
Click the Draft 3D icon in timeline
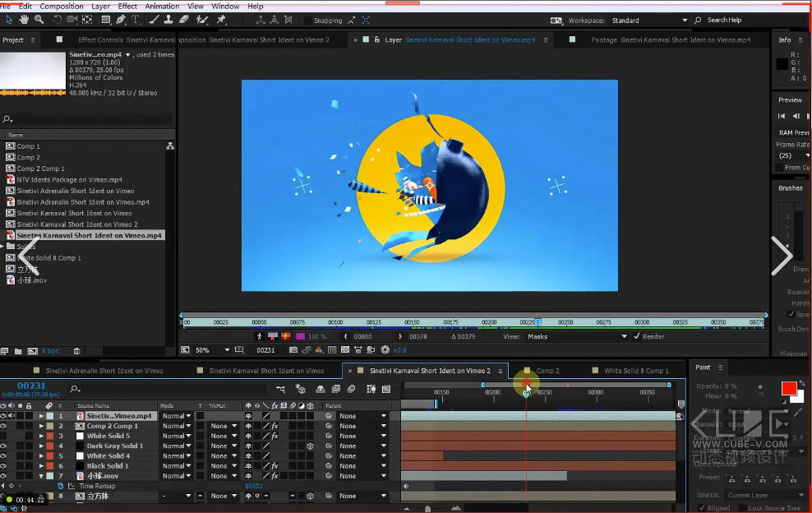coord(300,389)
